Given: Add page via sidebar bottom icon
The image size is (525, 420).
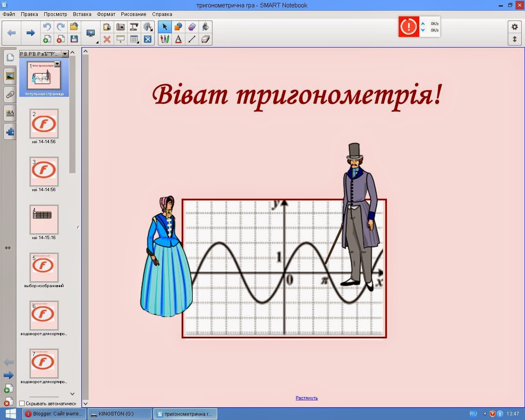Looking at the screenshot, I should [x=8, y=388].
